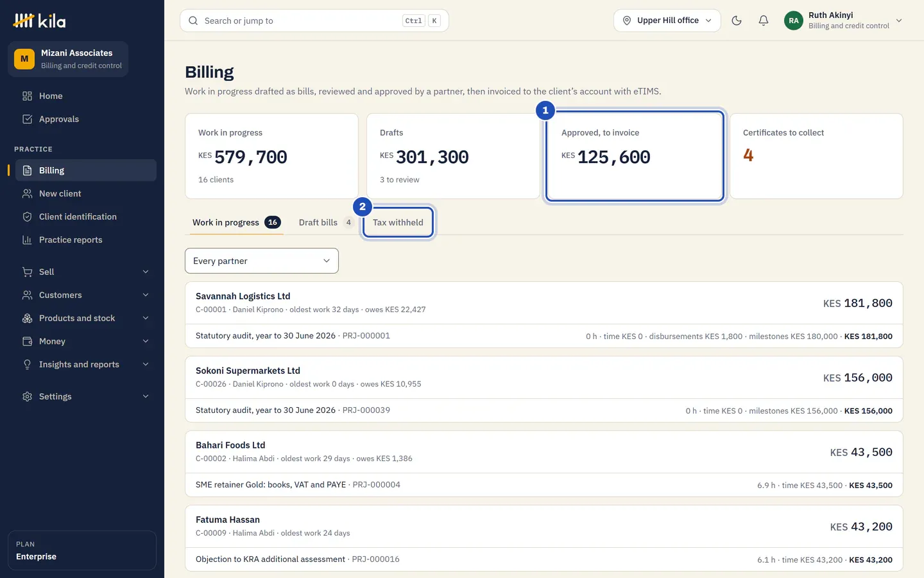Image resolution: width=924 pixels, height=578 pixels.
Task: Open project PRJ-000004 SME retainer row
Action: (544, 485)
